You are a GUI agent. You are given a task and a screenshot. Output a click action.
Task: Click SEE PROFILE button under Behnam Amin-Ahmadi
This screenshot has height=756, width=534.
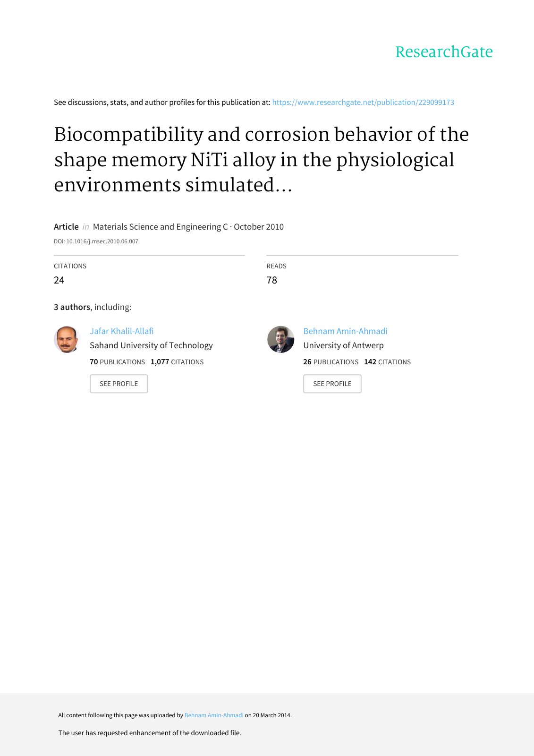[332, 384]
